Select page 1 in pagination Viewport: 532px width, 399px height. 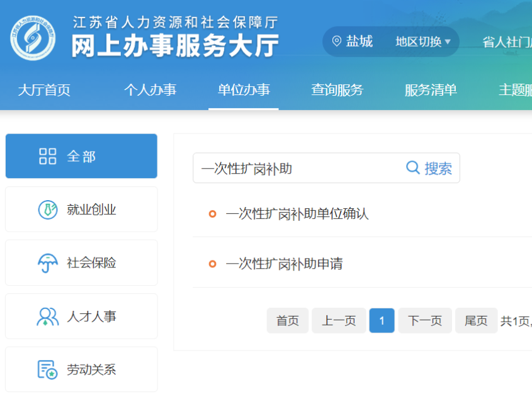382,320
